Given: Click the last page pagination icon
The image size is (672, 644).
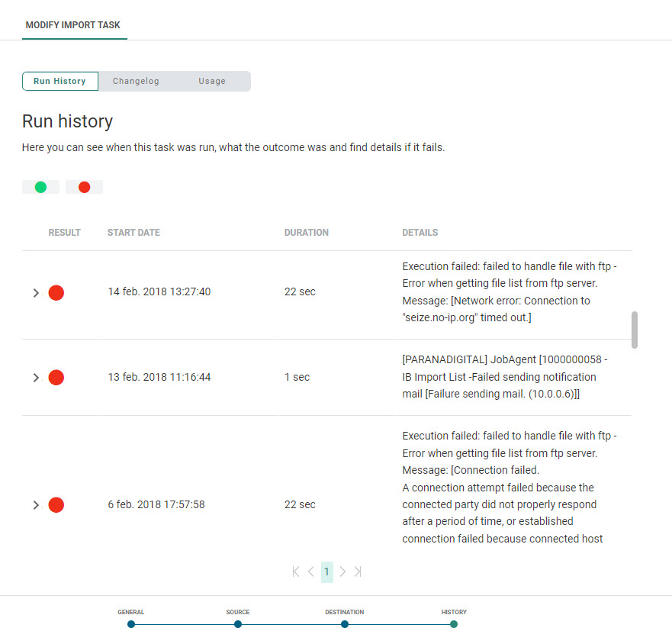Looking at the screenshot, I should coord(358,572).
